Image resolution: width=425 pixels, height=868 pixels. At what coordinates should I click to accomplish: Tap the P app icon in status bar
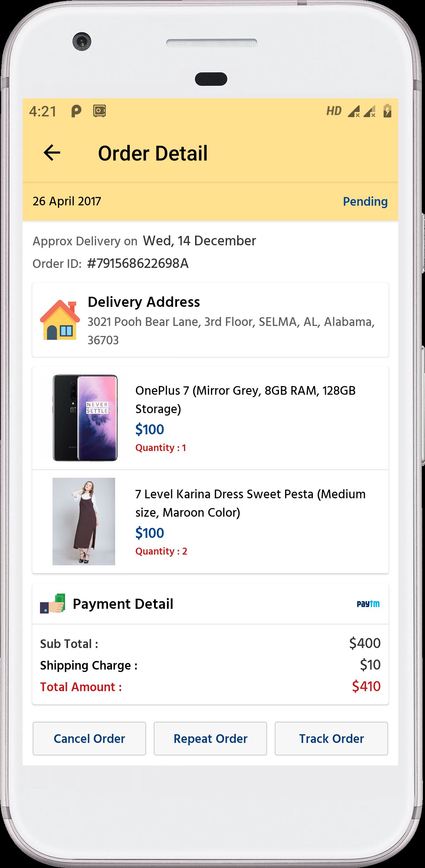[x=76, y=111]
